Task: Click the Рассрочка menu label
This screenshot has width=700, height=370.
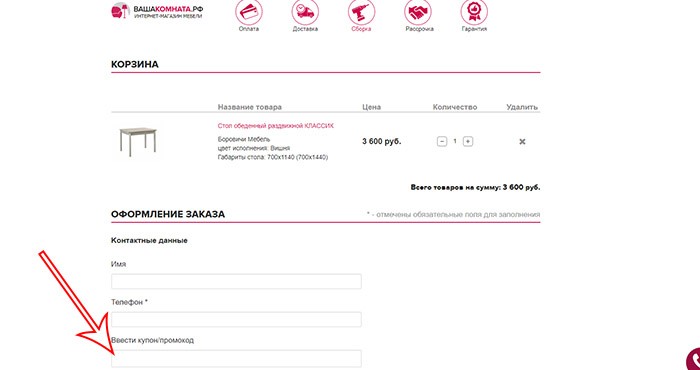Action: pyautogui.click(x=419, y=29)
